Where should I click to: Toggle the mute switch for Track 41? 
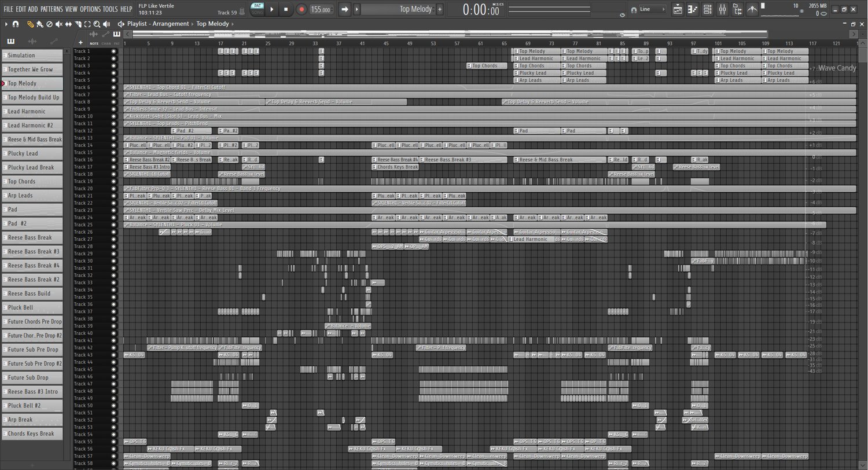113,340
